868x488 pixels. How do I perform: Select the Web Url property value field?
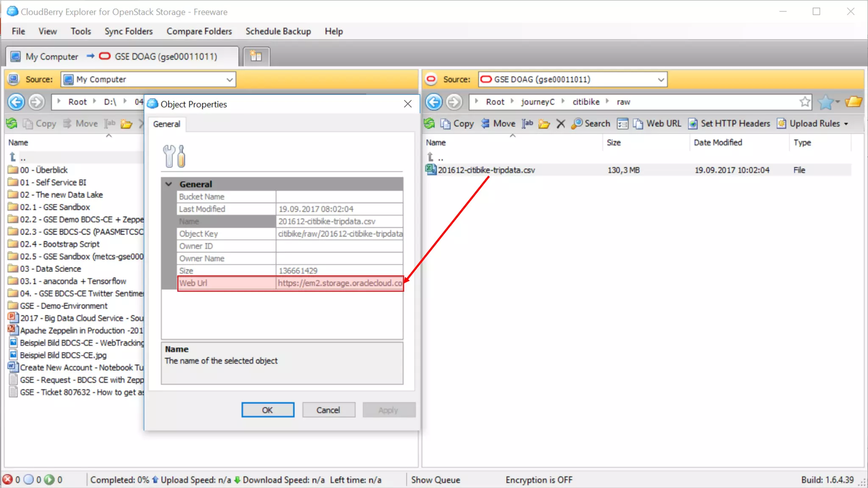(x=339, y=283)
